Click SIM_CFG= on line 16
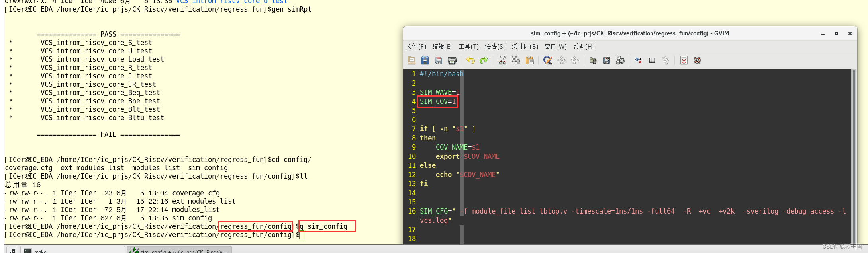The image size is (868, 253). pyautogui.click(x=436, y=211)
